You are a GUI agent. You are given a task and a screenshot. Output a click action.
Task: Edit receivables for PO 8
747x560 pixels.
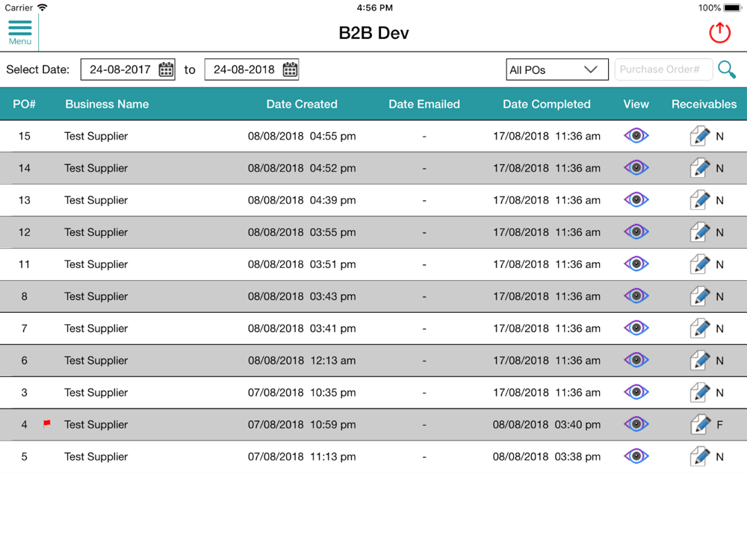tap(700, 296)
